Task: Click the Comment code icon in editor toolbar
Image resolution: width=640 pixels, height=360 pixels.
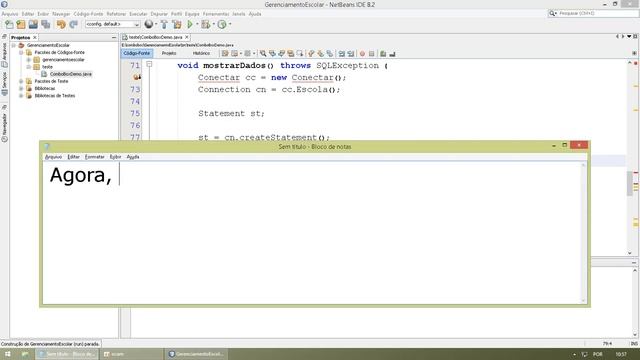Action: [x=383, y=53]
